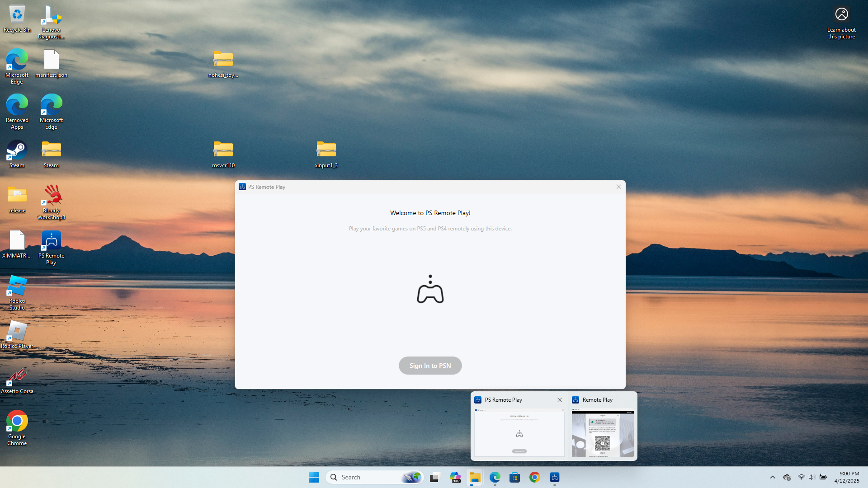This screenshot has width=868, height=488.
Task: Select the Microsoft Edge shortcut below Recycle Bin
Action: (17, 67)
